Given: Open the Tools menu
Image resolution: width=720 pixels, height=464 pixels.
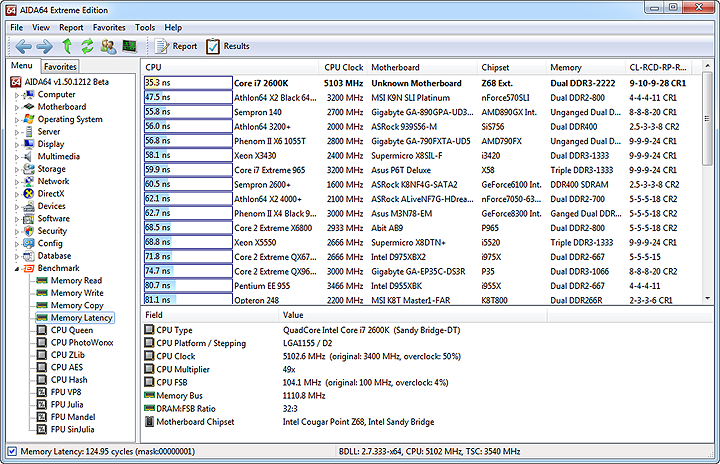Looking at the screenshot, I should tap(145, 28).
